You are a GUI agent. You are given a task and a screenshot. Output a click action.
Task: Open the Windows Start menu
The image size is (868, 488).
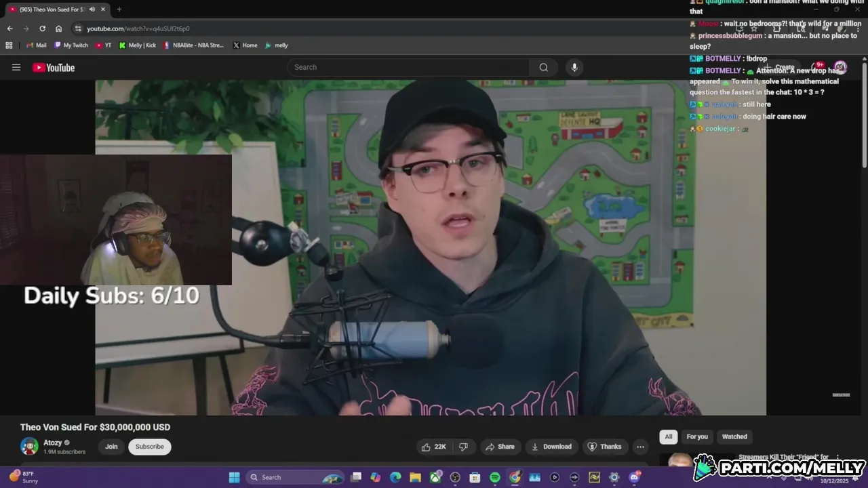tap(234, 477)
